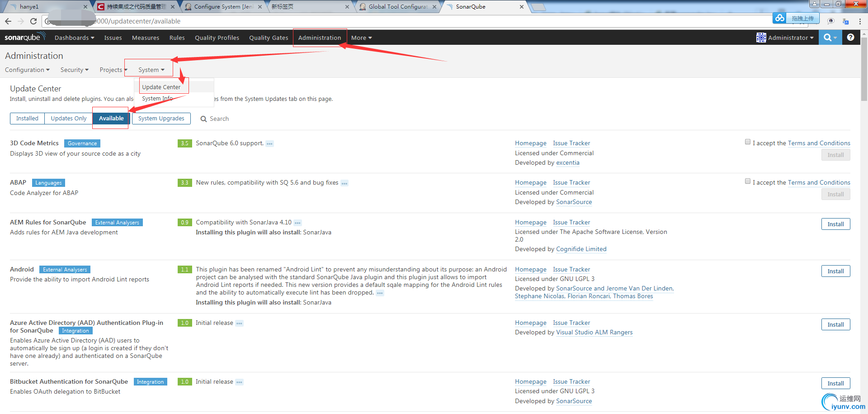Choose System Info from System menu

point(157,99)
